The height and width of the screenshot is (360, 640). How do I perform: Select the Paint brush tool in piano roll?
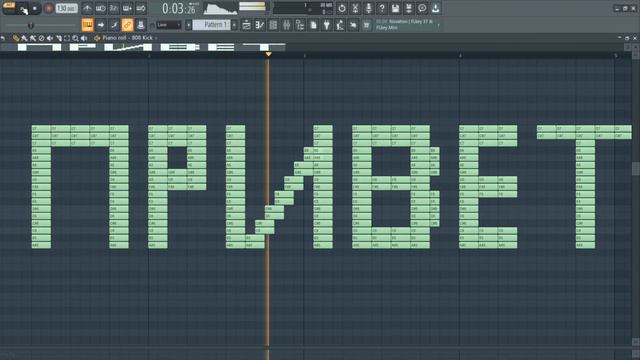click(24, 38)
